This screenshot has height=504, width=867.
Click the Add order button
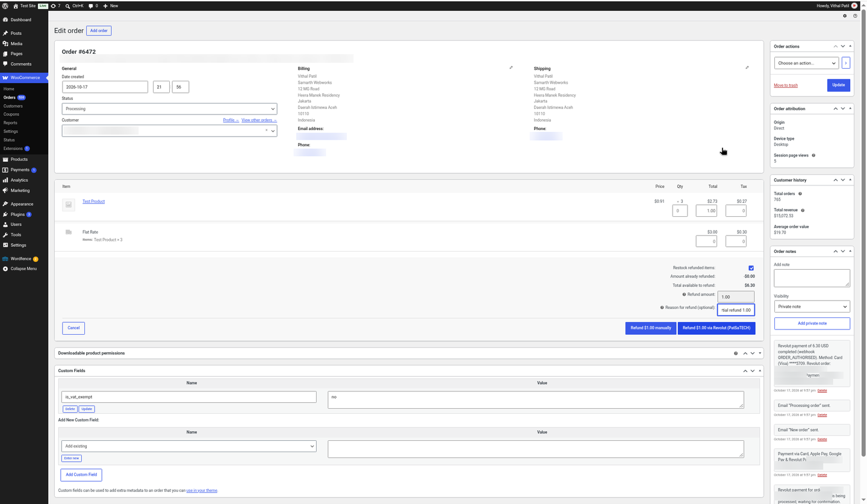click(99, 31)
